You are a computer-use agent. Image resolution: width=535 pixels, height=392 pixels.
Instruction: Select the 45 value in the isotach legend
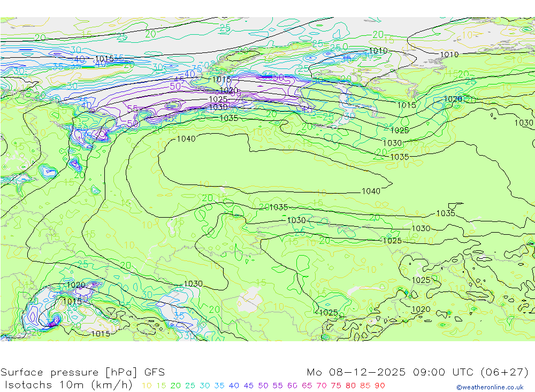248,386
